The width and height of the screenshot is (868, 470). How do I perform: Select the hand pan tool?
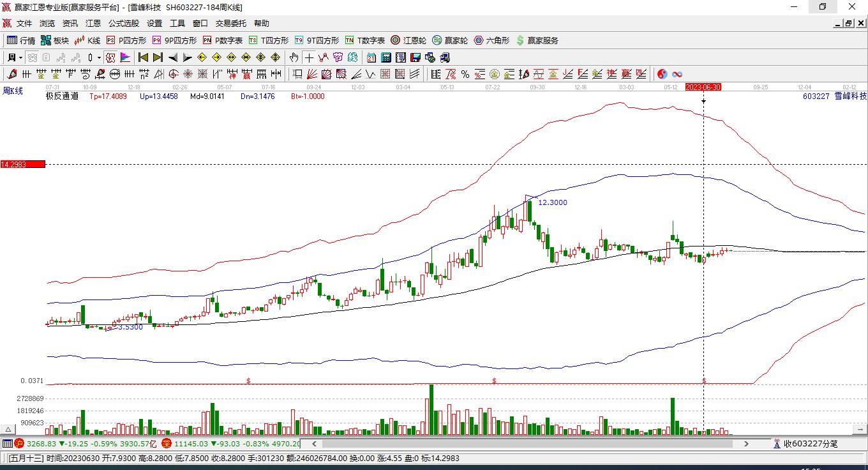click(x=294, y=57)
